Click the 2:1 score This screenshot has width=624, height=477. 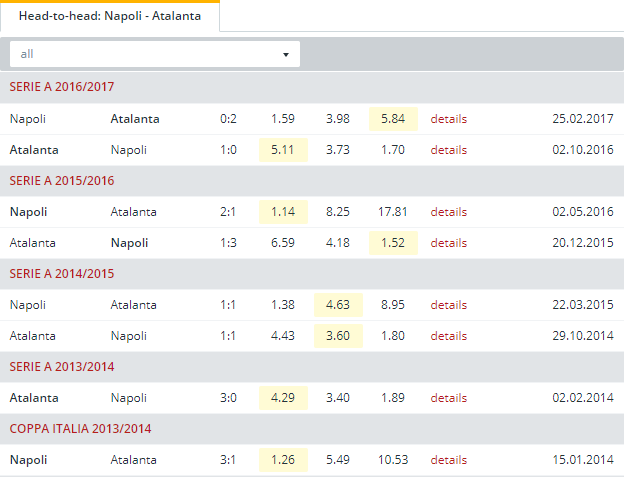228,212
